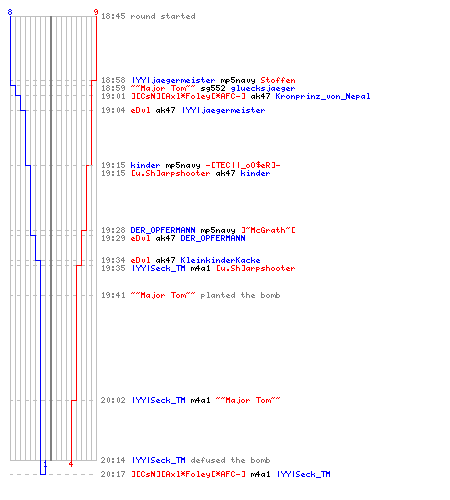
Task: Click eDvl in the 19:04 kill entry
Action: [x=140, y=110]
